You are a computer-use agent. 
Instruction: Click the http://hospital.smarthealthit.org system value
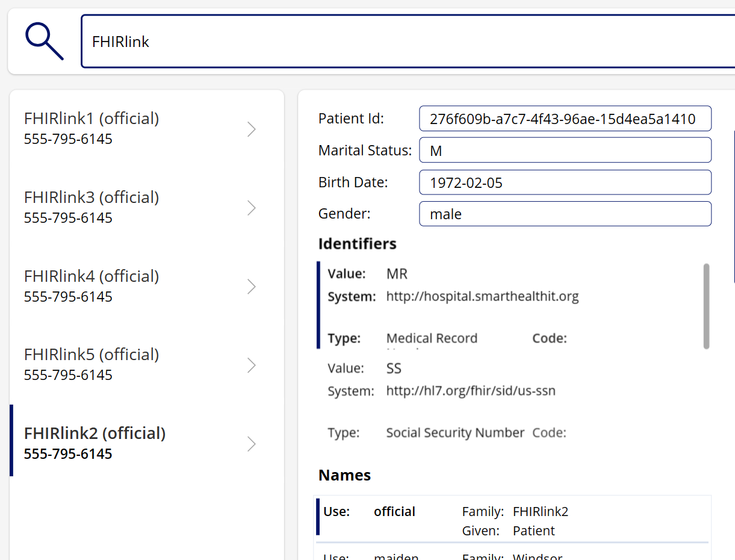pyautogui.click(x=482, y=297)
